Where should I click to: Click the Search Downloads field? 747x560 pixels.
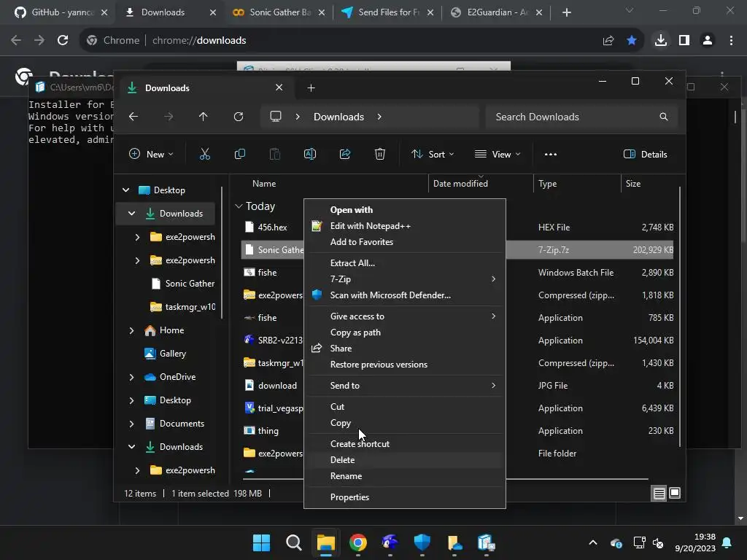coord(573,117)
